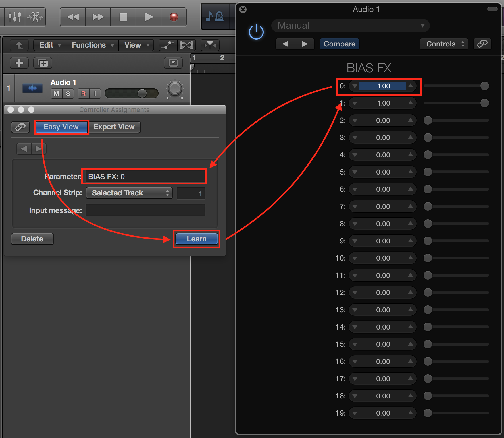
Task: Click the parameter 2 slider knob
Action: [428, 120]
